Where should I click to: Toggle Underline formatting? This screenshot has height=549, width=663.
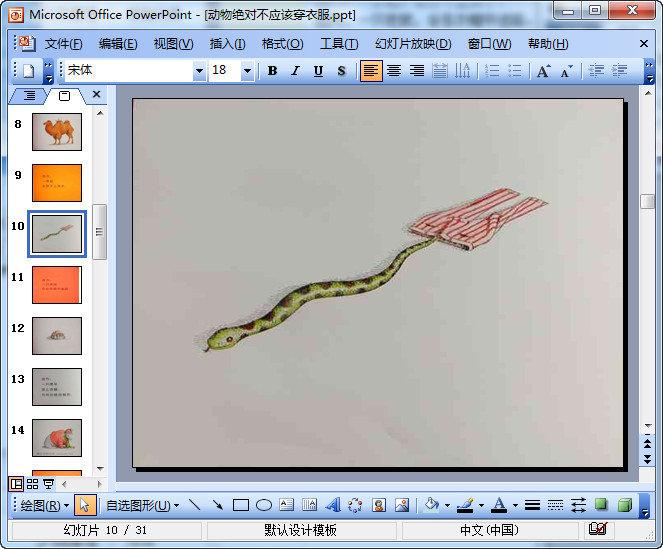318,71
